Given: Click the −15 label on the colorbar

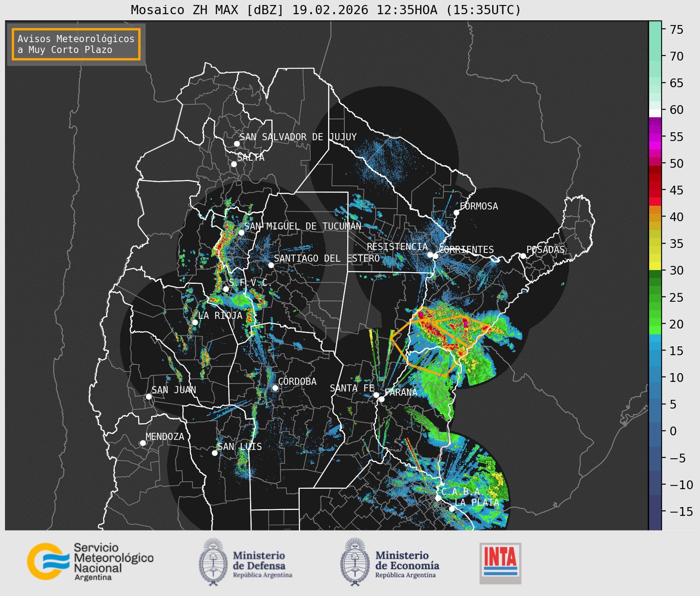Looking at the screenshot, I should click(681, 512).
